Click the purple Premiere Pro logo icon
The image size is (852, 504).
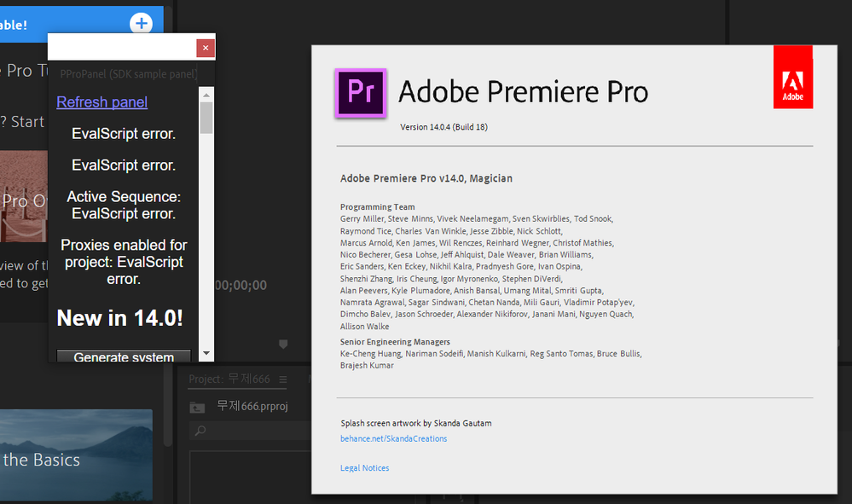click(x=361, y=91)
